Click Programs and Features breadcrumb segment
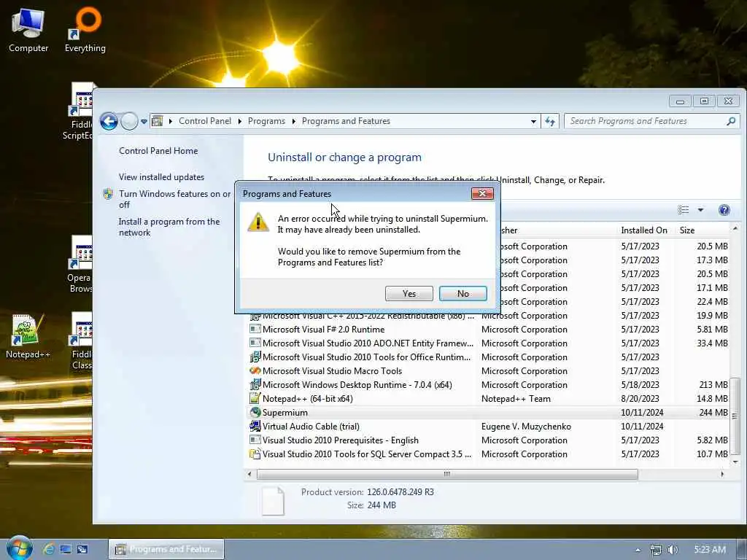This screenshot has height=560, width=747. tap(346, 121)
